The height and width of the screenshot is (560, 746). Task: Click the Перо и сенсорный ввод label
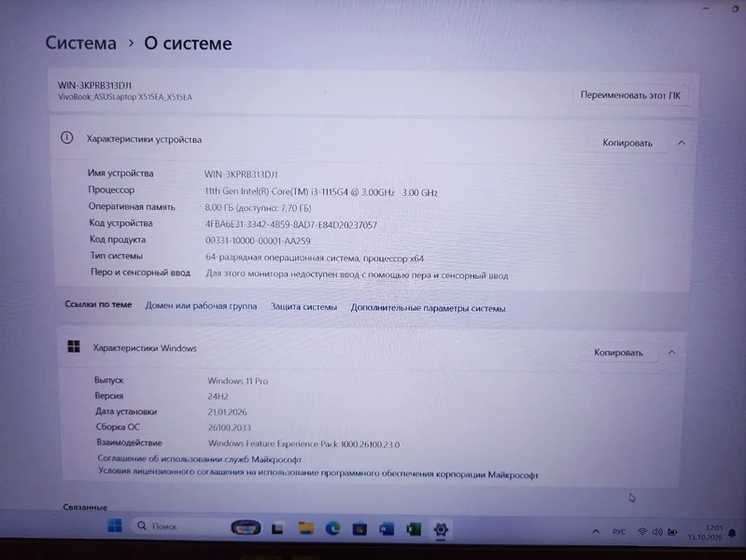[x=140, y=273]
